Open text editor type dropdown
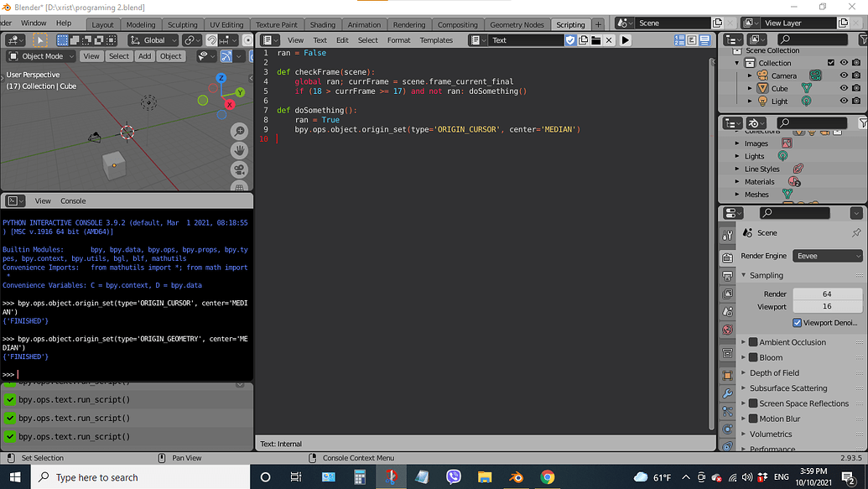 (271, 40)
